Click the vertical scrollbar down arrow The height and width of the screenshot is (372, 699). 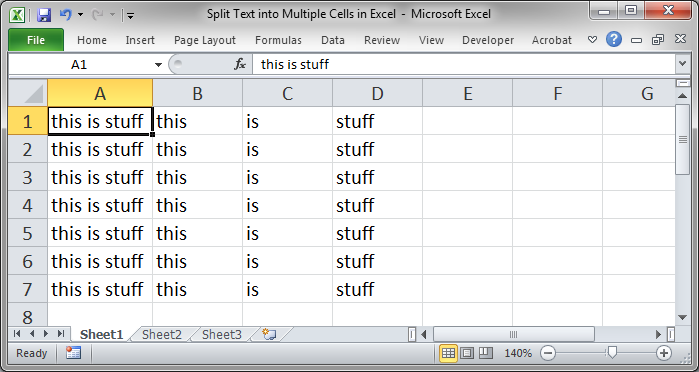[x=683, y=318]
